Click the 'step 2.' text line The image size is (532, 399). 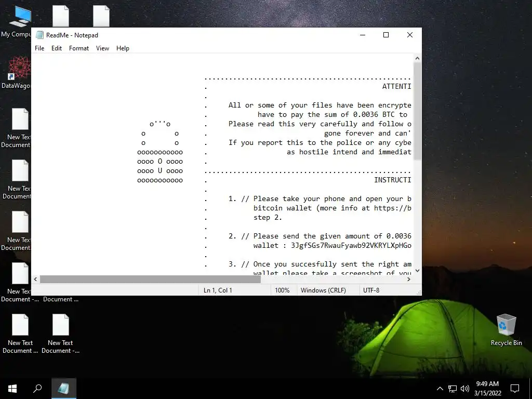pyautogui.click(x=268, y=218)
